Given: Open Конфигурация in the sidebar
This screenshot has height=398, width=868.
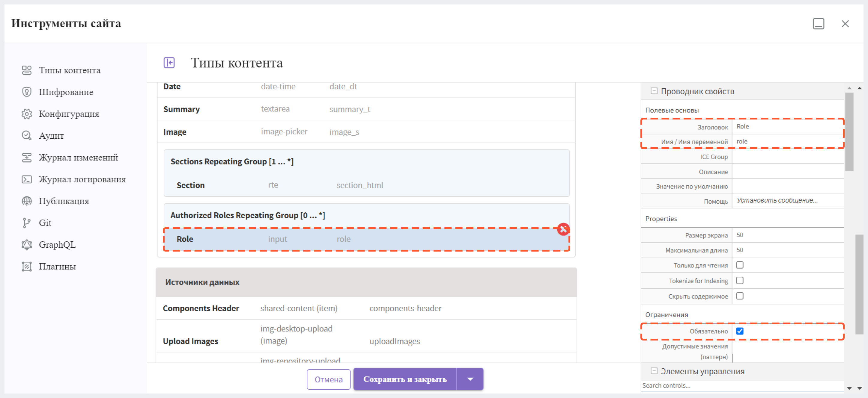Looking at the screenshot, I should [x=69, y=114].
